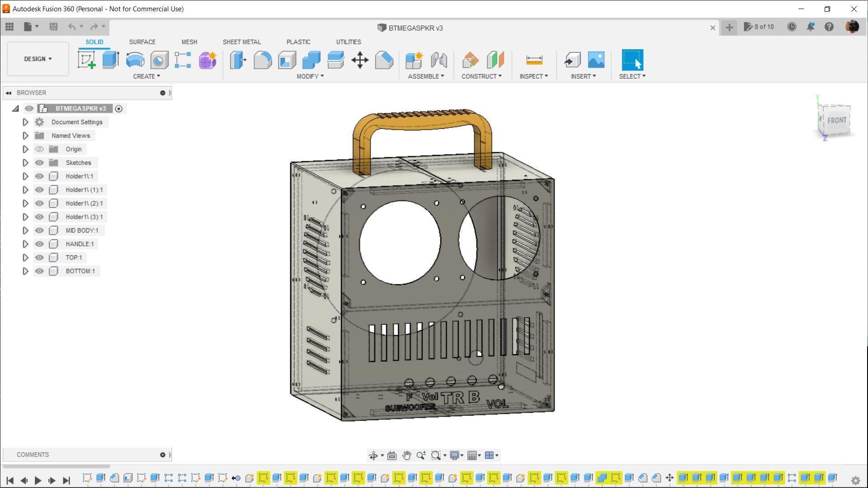Click the Move/Copy arrows icon

(x=360, y=60)
